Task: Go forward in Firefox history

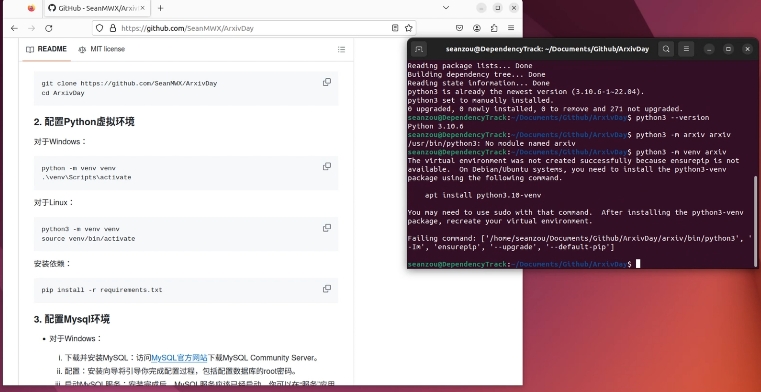Action: 32,28
